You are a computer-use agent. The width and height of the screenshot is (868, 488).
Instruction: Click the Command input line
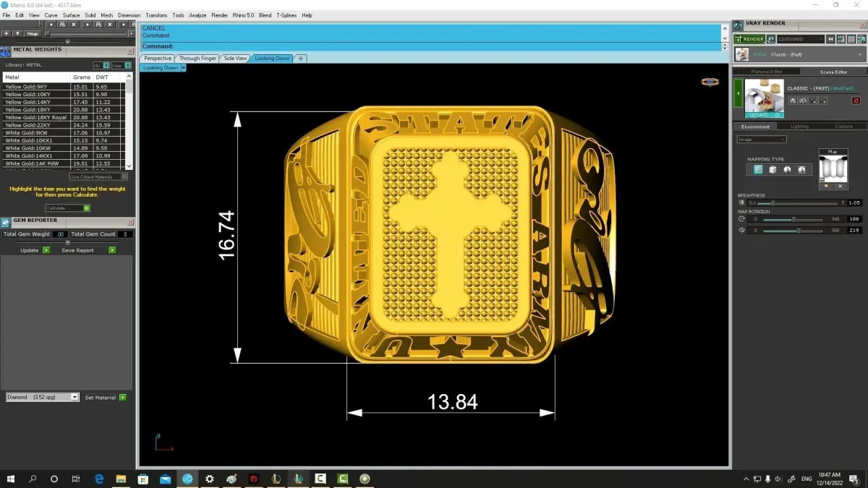432,46
